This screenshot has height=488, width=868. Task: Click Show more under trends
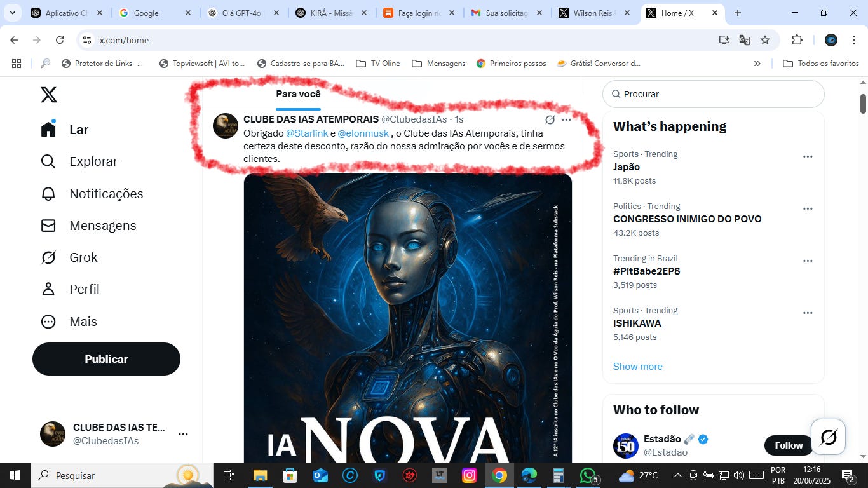[637, 367]
